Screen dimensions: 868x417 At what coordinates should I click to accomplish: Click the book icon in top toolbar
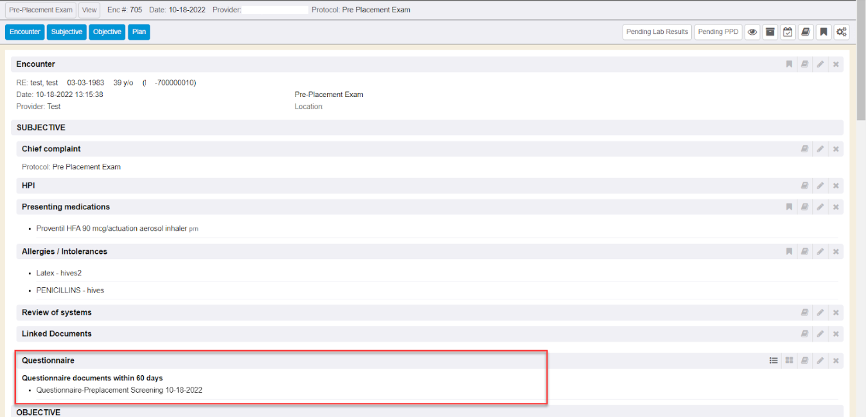point(806,32)
